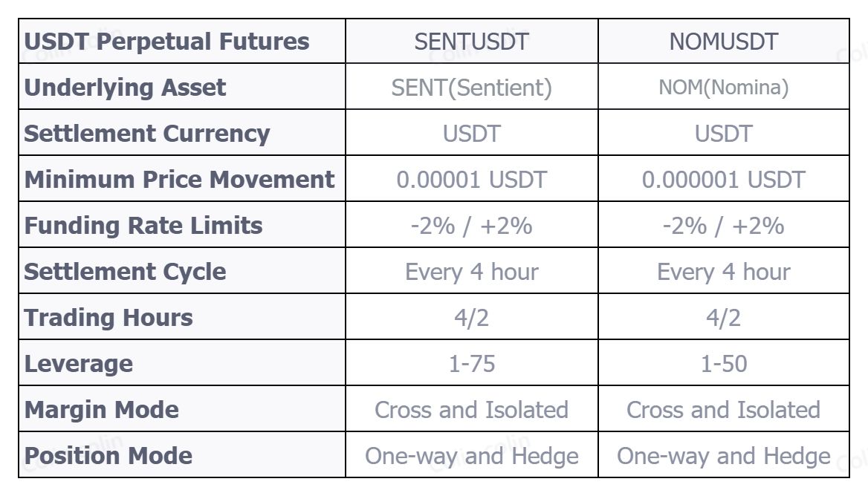Click the Minimum Price Movement label

tap(179, 180)
